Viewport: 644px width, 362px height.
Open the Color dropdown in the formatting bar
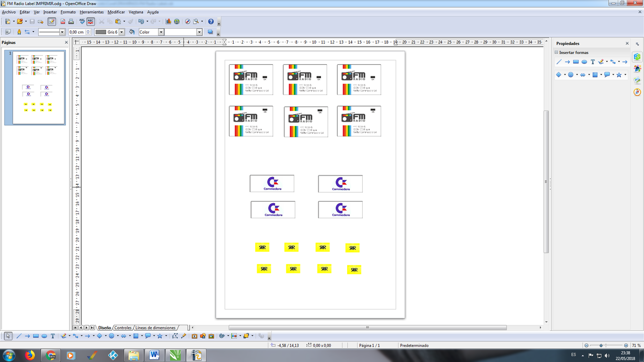[x=162, y=31]
